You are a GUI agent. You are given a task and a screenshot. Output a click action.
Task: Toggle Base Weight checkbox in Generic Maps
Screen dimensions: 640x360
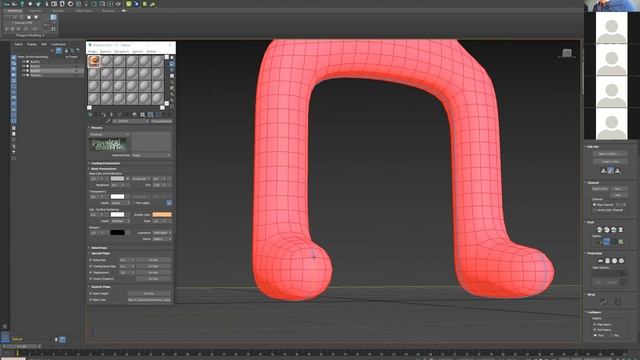point(91,293)
